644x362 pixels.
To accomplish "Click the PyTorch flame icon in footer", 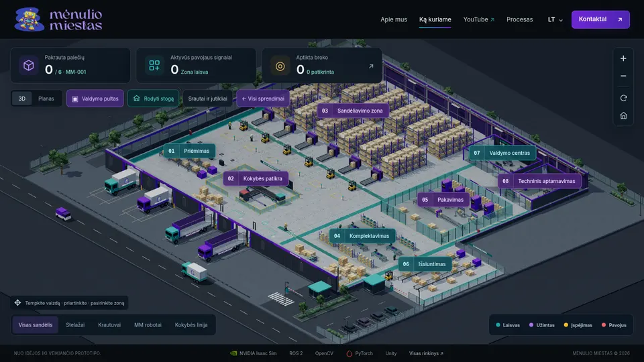I will point(349,353).
